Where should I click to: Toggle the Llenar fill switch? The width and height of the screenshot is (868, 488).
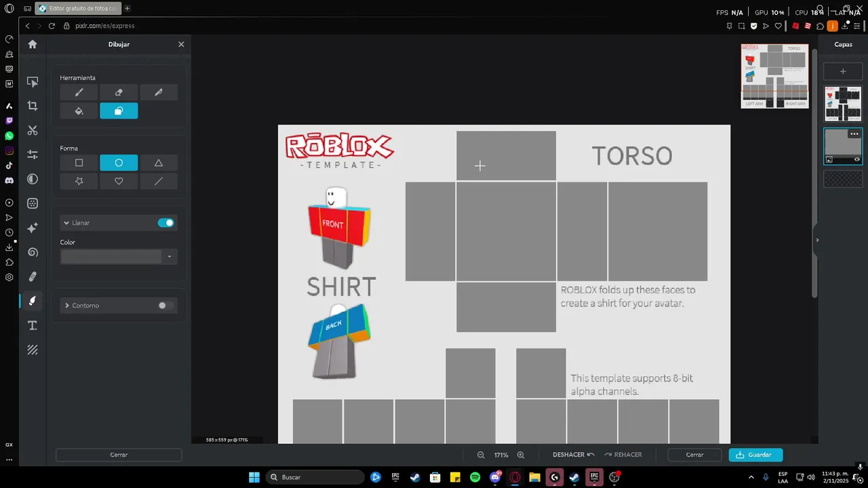click(x=165, y=223)
